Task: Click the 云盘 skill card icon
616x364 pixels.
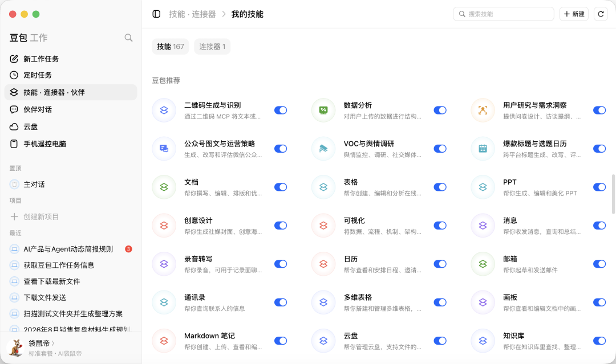Action: (x=323, y=341)
